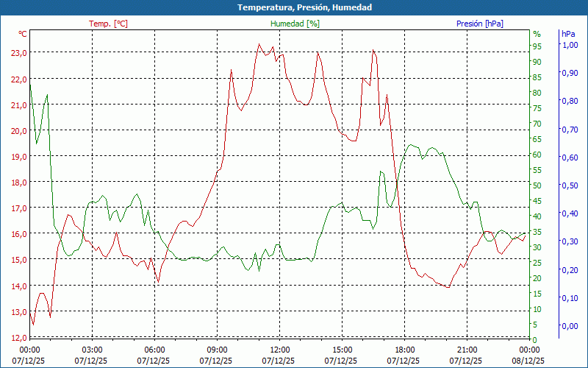This screenshot has height=368, width=588.
Task: Select the red Temp. [°C] legend label
Action: (x=108, y=24)
